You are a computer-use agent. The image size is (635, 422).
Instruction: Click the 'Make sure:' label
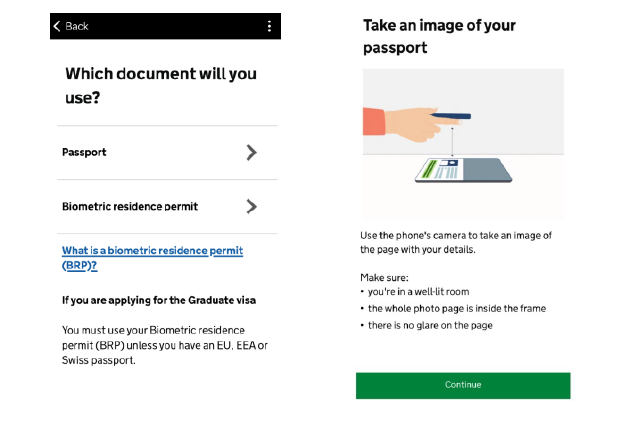[386, 276]
